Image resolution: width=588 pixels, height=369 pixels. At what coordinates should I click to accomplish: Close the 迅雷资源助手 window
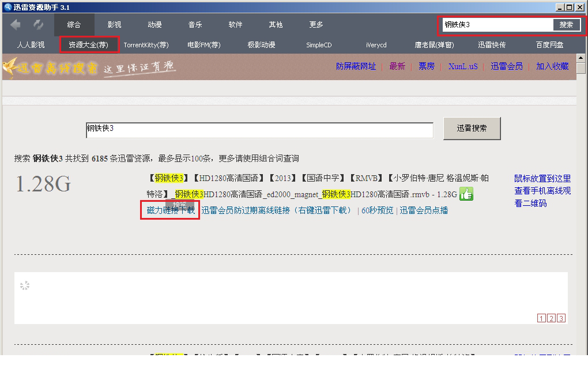(x=579, y=7)
